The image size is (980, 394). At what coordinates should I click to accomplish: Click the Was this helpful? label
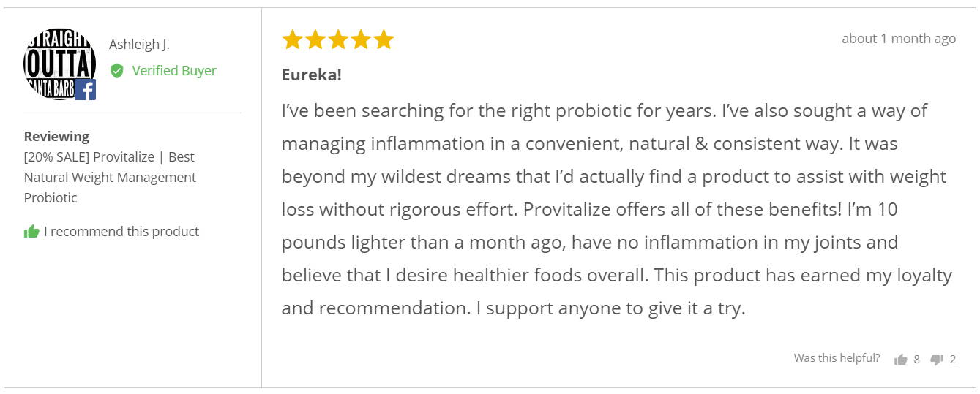837,357
